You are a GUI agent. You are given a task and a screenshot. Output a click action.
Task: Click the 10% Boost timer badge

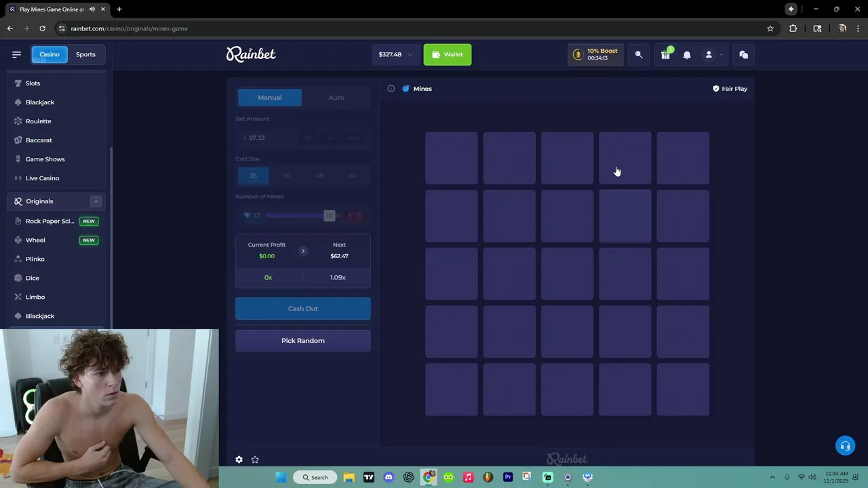(595, 55)
